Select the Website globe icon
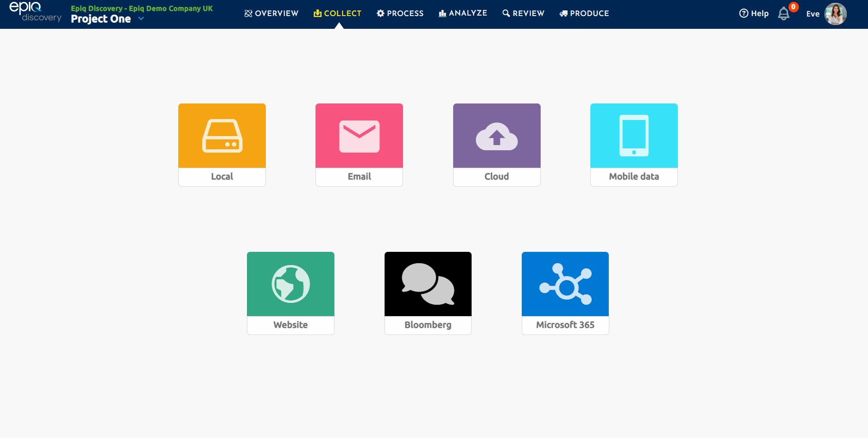Image resolution: width=868 pixels, height=438 pixels. 290,284
